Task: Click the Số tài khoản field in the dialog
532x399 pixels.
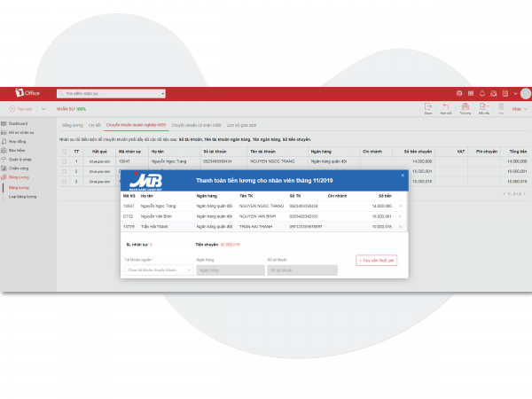Action: [x=302, y=270]
